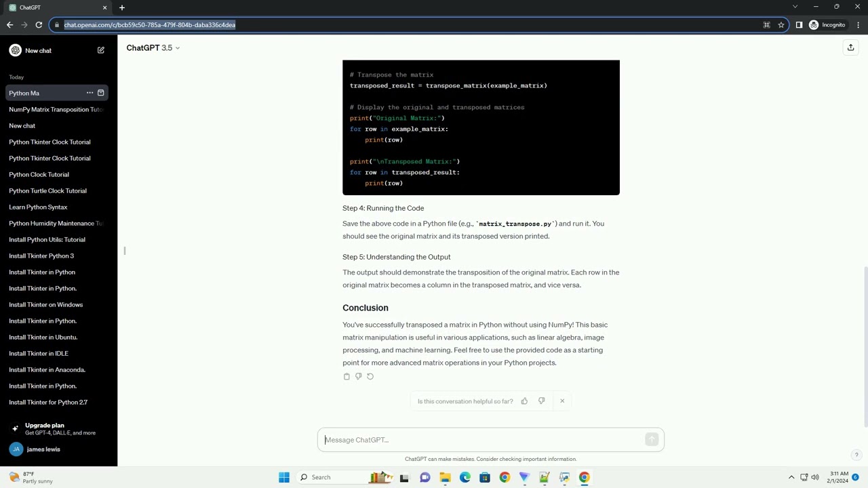Open Install Tkinter in Ubuntu chat

pyautogui.click(x=56, y=337)
